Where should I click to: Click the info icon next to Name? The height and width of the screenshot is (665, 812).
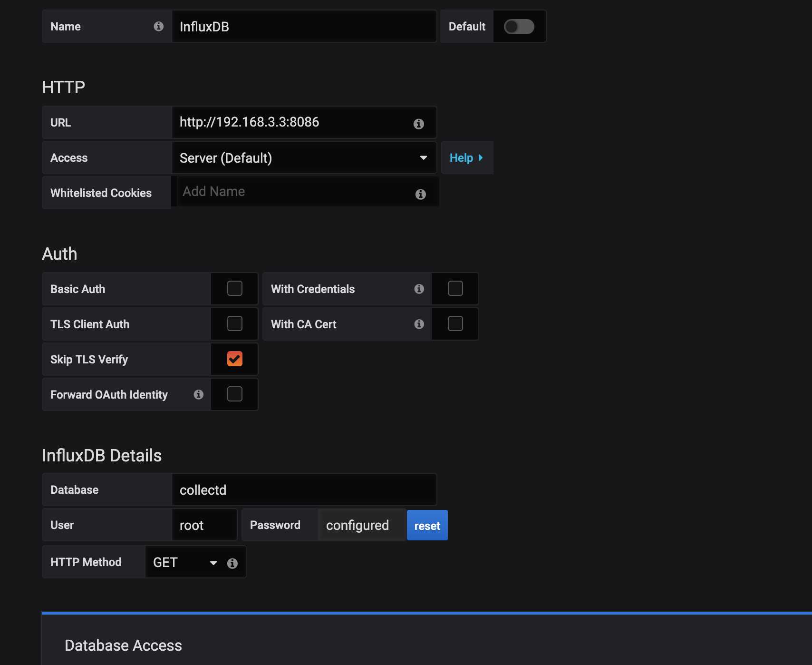tap(159, 27)
